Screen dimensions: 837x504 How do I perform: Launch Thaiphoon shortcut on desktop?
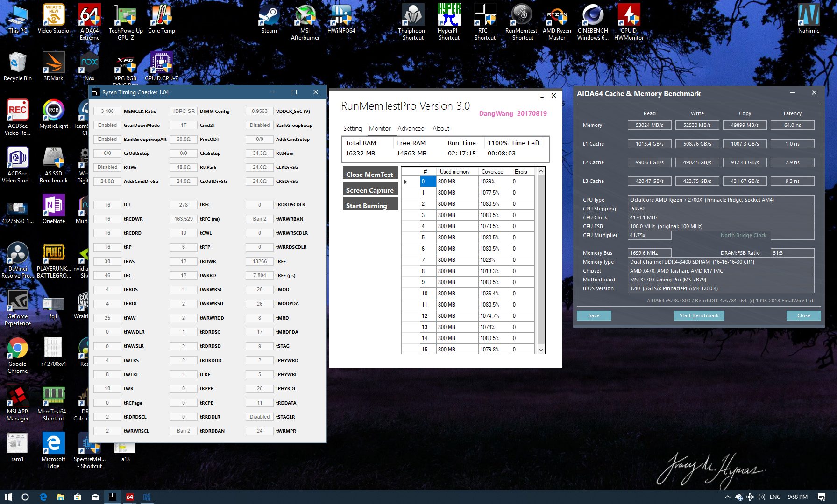413,22
